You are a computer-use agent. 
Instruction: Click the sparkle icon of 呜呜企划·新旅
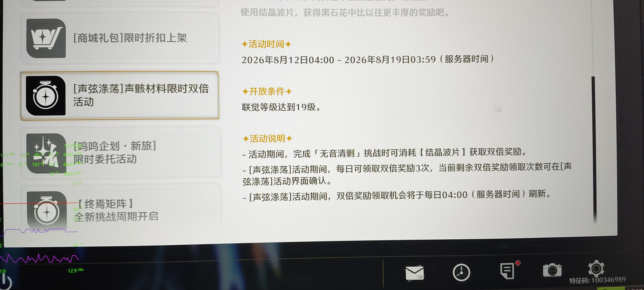[46, 153]
